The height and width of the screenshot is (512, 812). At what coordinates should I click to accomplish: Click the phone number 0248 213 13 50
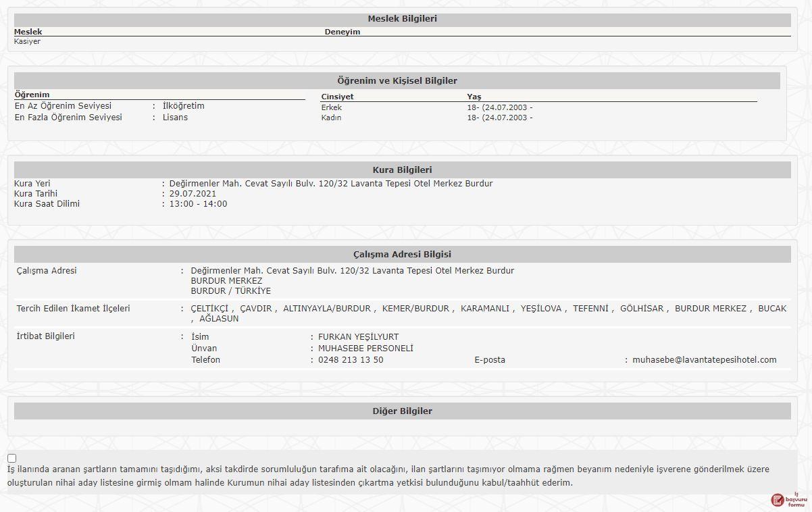click(351, 360)
